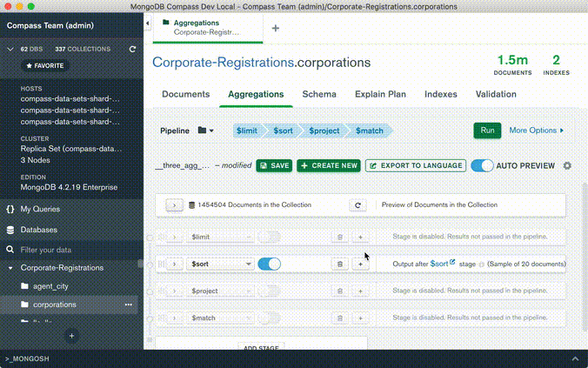Viewport: 588px width, 368px height.
Task: Delete the $project stage
Action: click(x=340, y=291)
